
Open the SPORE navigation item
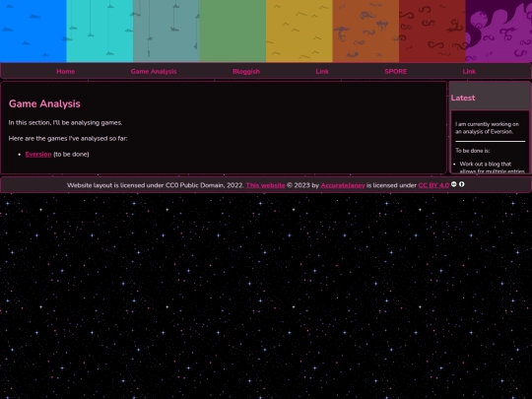click(396, 71)
